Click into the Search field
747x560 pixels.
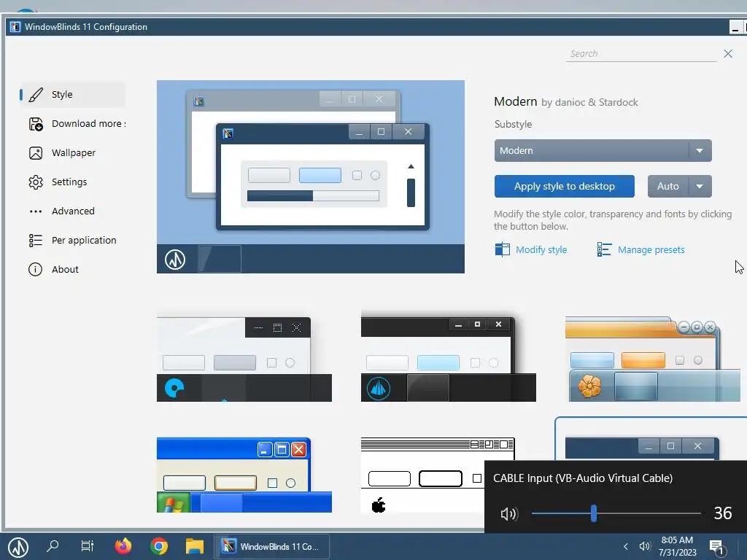[640, 54]
